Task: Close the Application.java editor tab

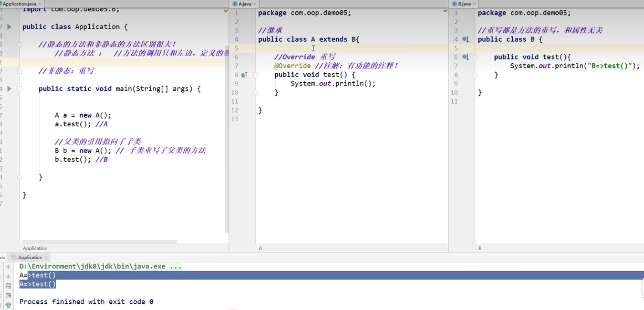Action: [40, 4]
